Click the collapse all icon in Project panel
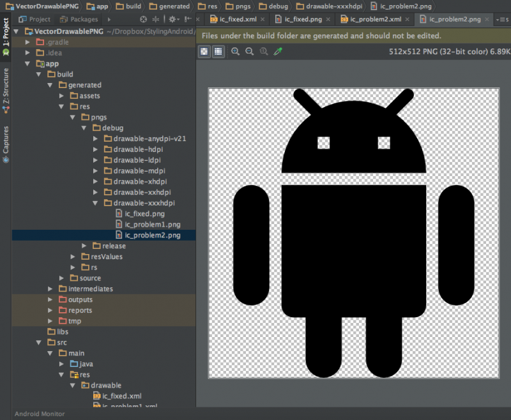 coord(156,19)
